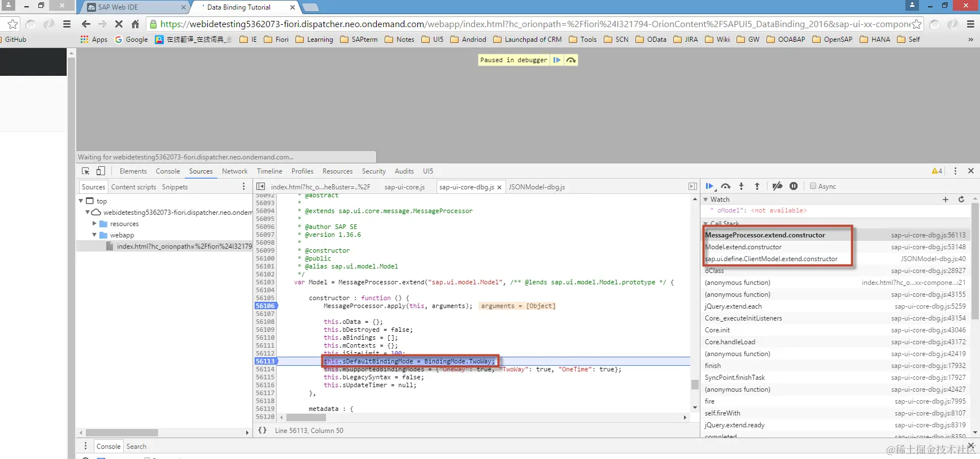Open the JSONModel-dbg.js file tab
The width and height of the screenshot is (980, 459).
(537, 187)
